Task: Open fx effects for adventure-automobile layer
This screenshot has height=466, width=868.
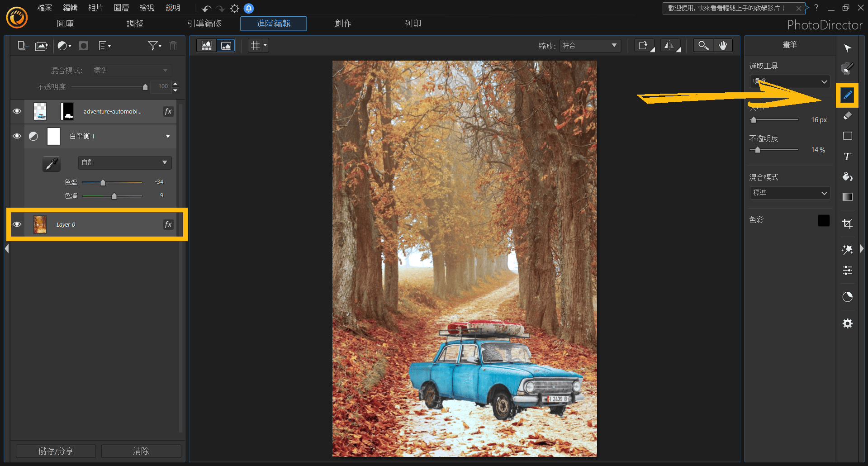Action: 168,111
